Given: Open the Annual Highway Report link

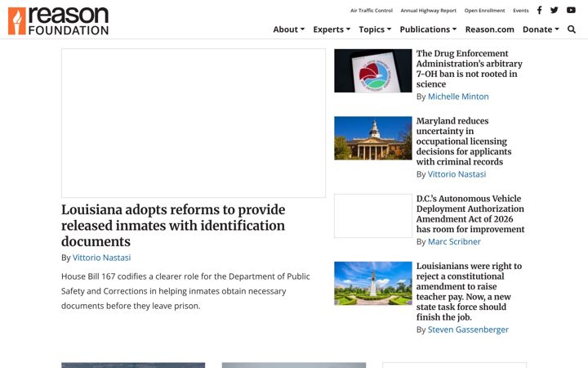Looking at the screenshot, I should [x=428, y=11].
